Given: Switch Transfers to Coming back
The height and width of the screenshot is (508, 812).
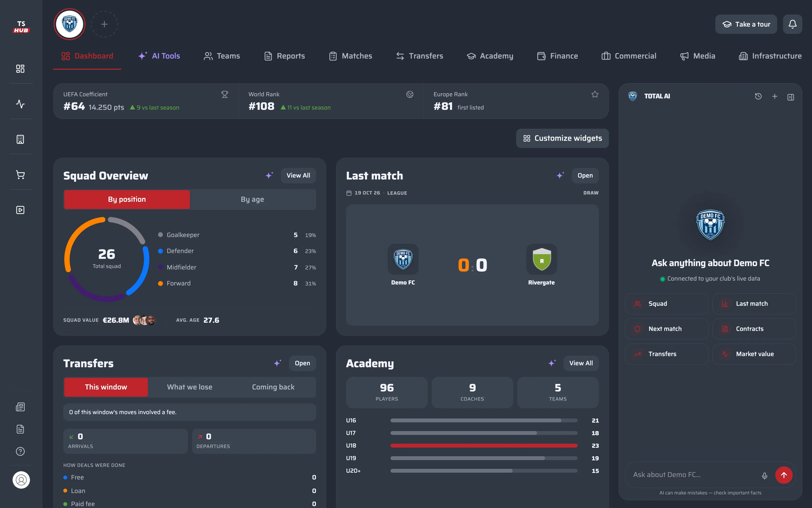Looking at the screenshot, I should click(273, 387).
